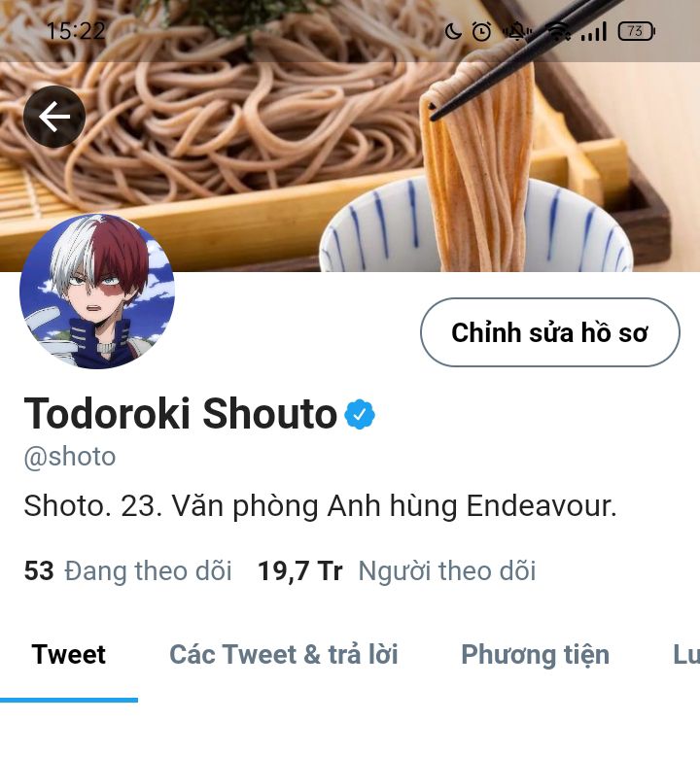The height and width of the screenshot is (757, 700).
Task: Switch to Các Tweet & trả lời tab
Action: [284, 655]
